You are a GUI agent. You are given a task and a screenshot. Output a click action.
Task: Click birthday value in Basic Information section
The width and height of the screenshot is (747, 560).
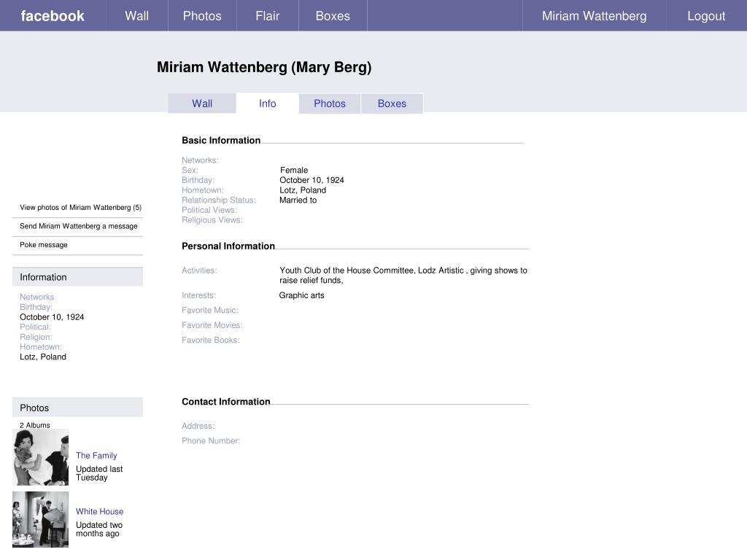click(x=311, y=180)
